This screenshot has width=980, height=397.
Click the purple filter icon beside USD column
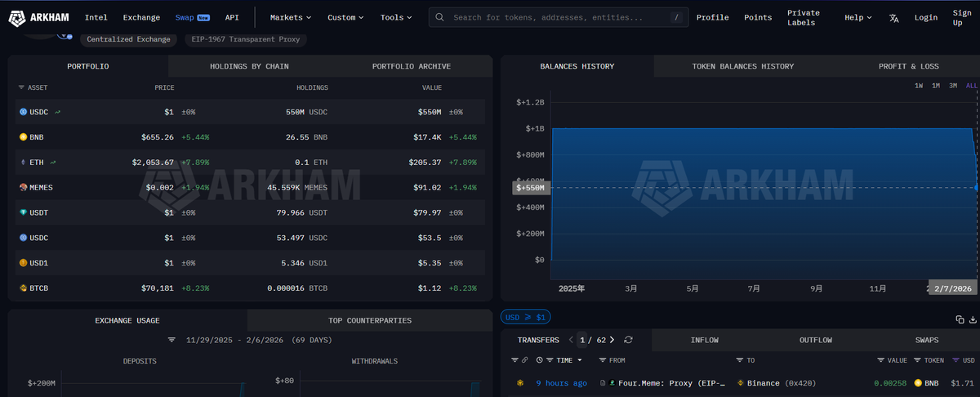(955, 360)
